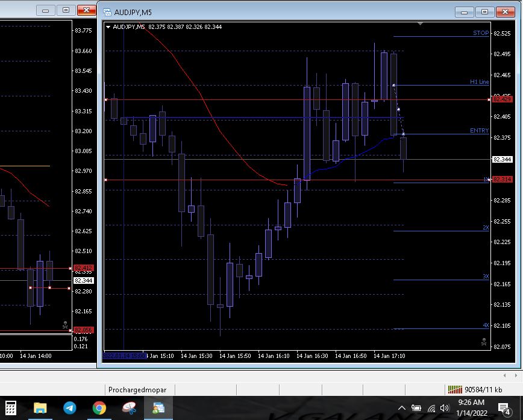This screenshot has height=420, width=523.
Task: Click the MetaTrader taskbar icon
Action: coord(158,408)
